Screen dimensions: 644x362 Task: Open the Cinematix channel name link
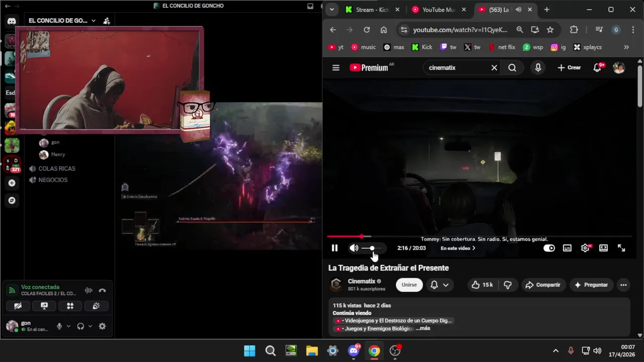click(362, 281)
